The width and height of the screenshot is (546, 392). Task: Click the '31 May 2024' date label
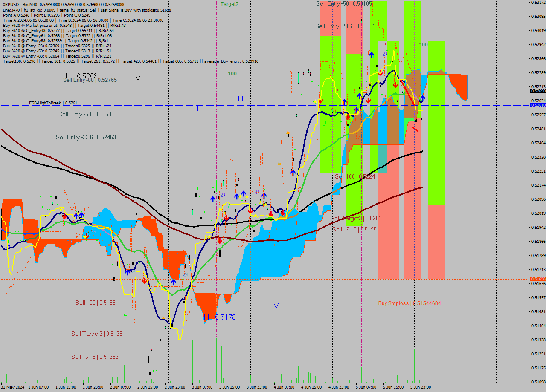click(13, 387)
